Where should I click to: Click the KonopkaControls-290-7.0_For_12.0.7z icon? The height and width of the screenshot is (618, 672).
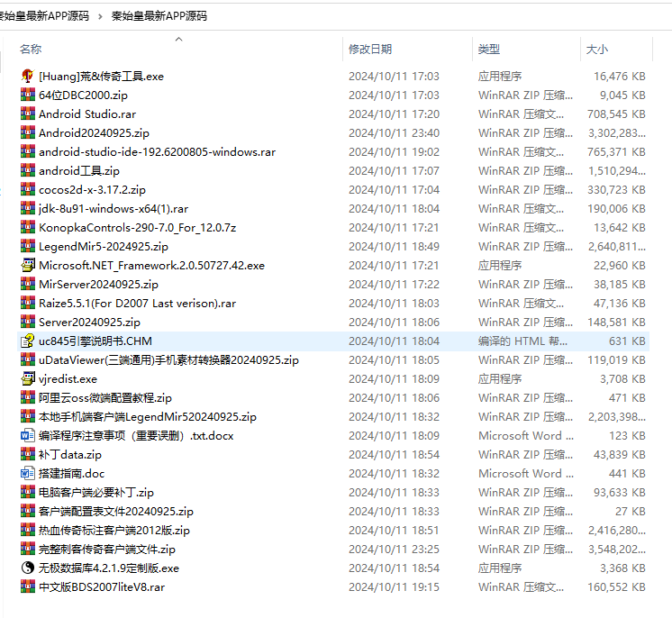tap(28, 228)
